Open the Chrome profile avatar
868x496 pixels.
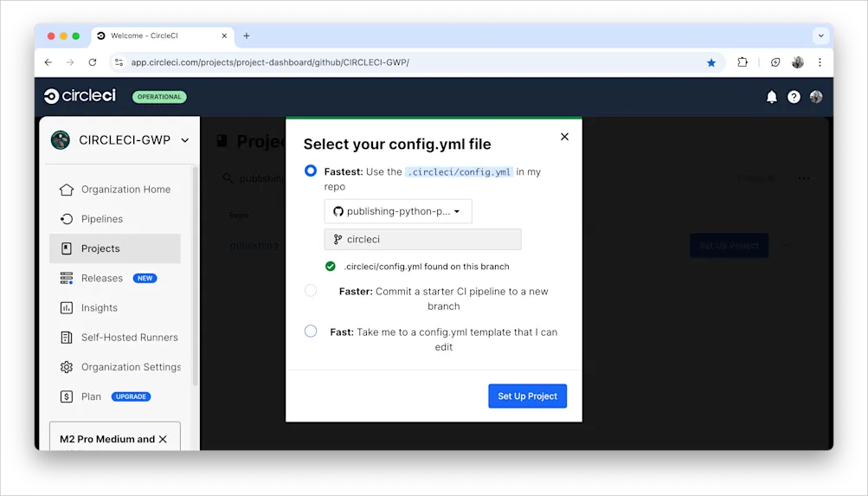pyautogui.click(x=798, y=62)
